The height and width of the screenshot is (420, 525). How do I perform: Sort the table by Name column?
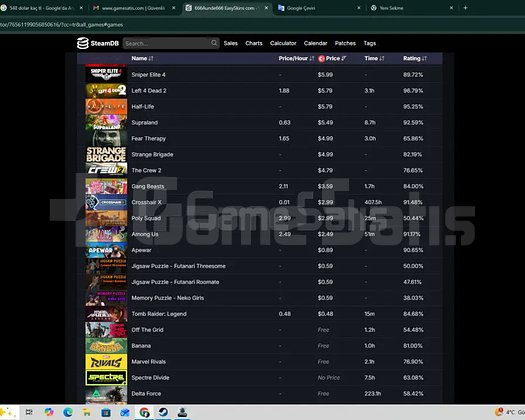(142, 58)
